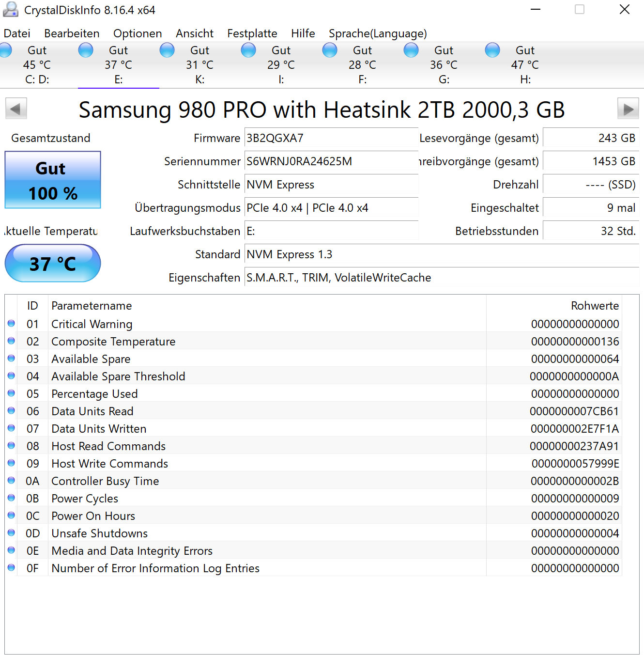This screenshot has height=657, width=644.
Task: Click the Betriebsstunden value 32 Std.
Action: [591, 231]
